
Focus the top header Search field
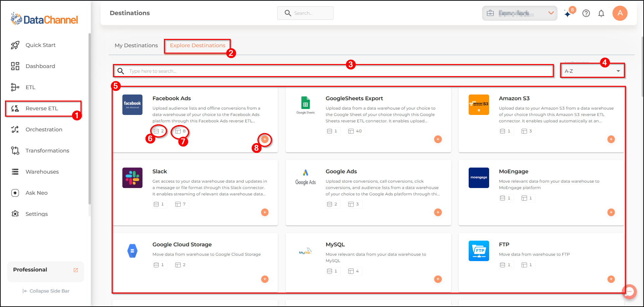(305, 13)
